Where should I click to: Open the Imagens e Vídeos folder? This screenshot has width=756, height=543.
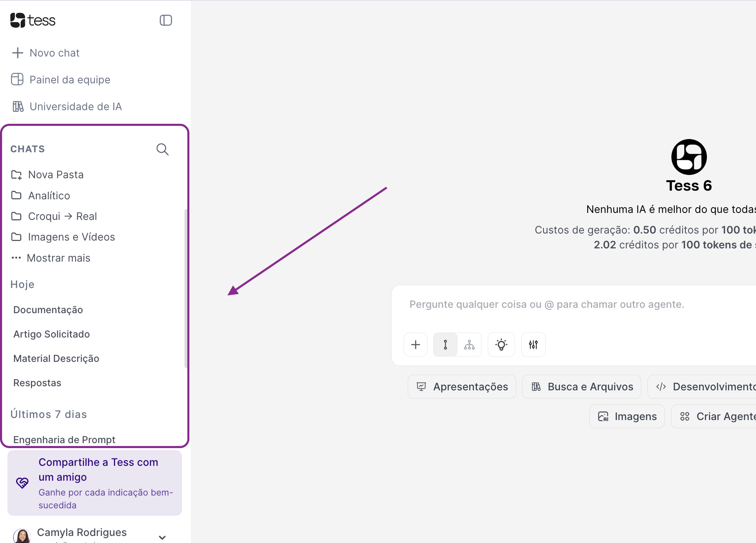click(x=71, y=237)
